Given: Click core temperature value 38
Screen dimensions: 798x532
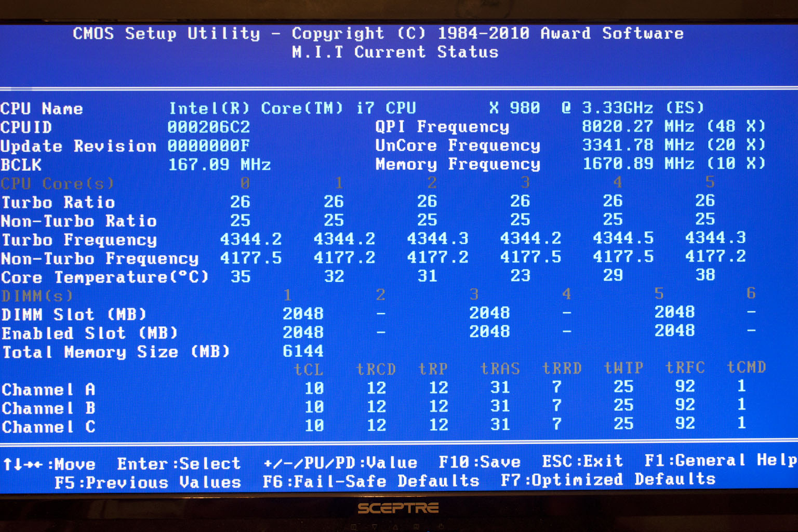Looking at the screenshot, I should click(705, 275).
